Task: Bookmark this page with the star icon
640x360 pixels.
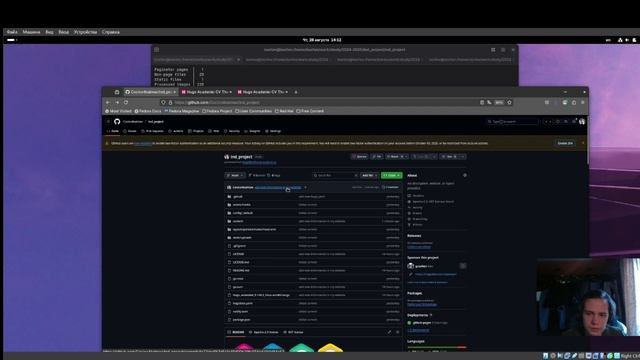Action: [509, 102]
